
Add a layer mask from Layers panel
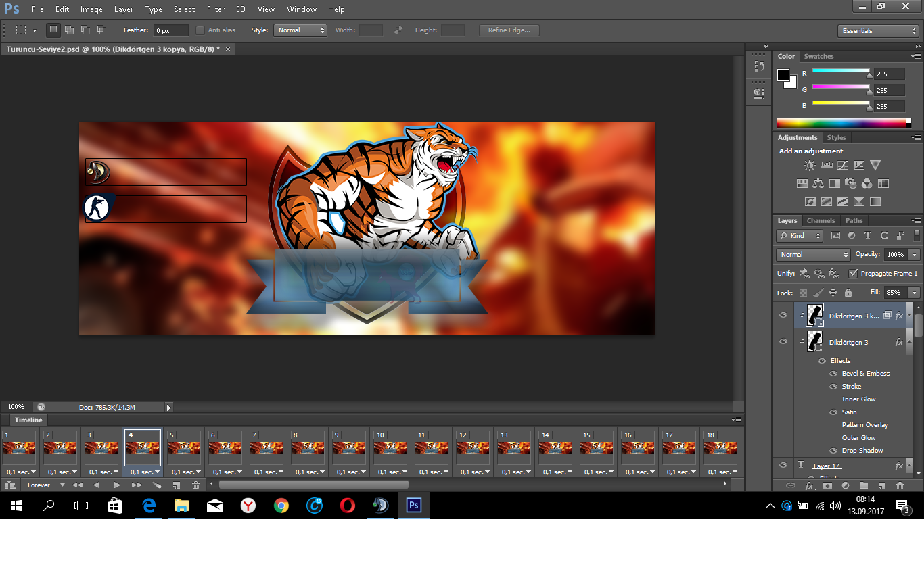point(827,485)
